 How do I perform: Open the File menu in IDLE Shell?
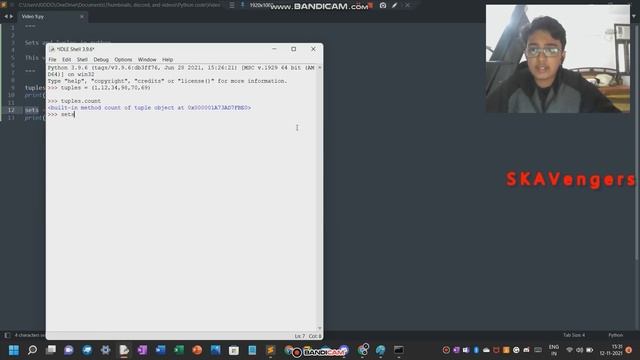(x=52, y=60)
